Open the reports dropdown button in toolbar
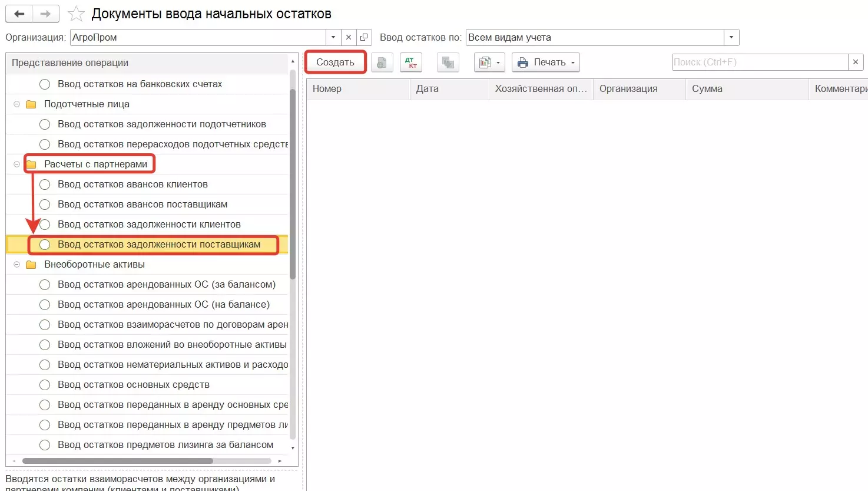This screenshot has height=491, width=868. pyautogui.click(x=489, y=62)
